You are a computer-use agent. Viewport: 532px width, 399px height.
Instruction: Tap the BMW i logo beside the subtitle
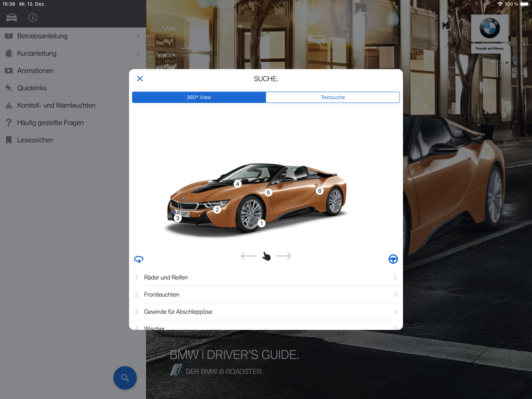click(x=176, y=370)
